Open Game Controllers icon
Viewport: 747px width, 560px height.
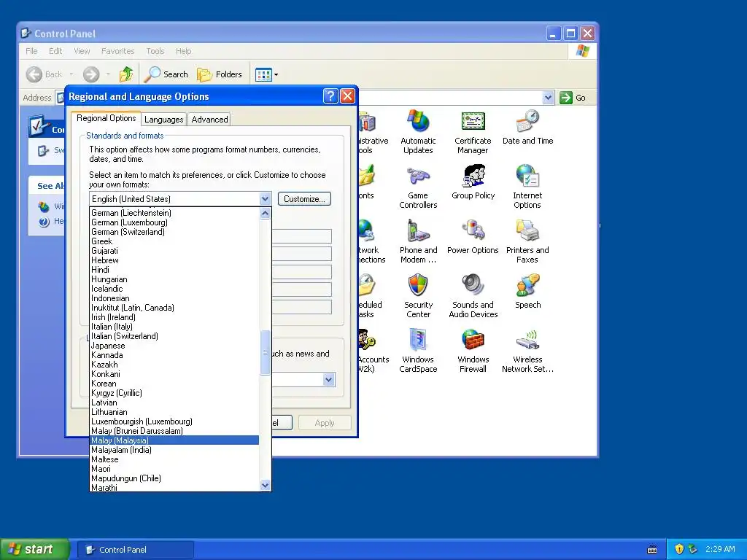(x=418, y=187)
